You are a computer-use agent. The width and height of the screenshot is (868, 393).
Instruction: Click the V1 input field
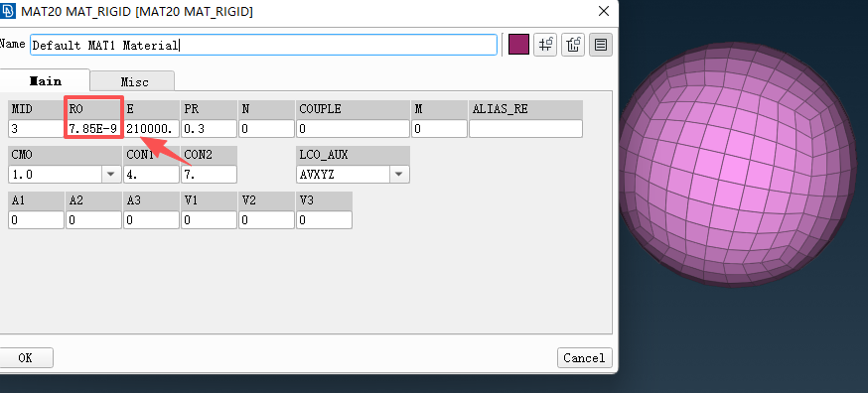tap(210, 220)
